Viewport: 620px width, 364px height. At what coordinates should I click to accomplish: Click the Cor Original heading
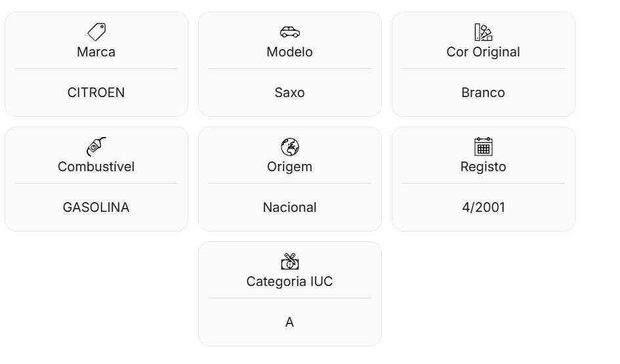[483, 52]
